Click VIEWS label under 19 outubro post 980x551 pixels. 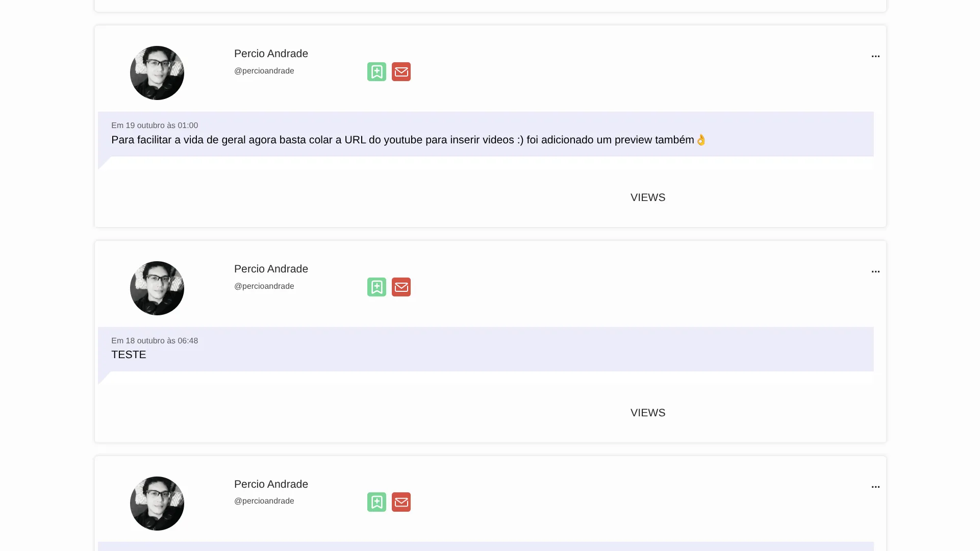click(648, 197)
